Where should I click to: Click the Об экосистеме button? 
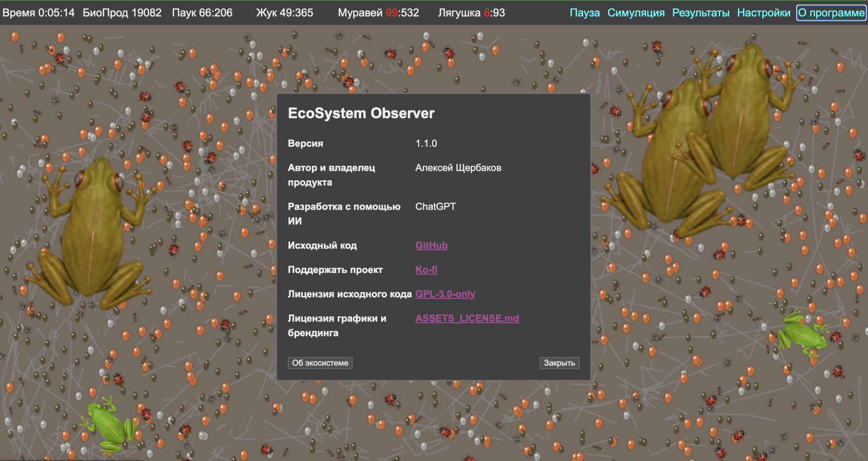tap(320, 363)
